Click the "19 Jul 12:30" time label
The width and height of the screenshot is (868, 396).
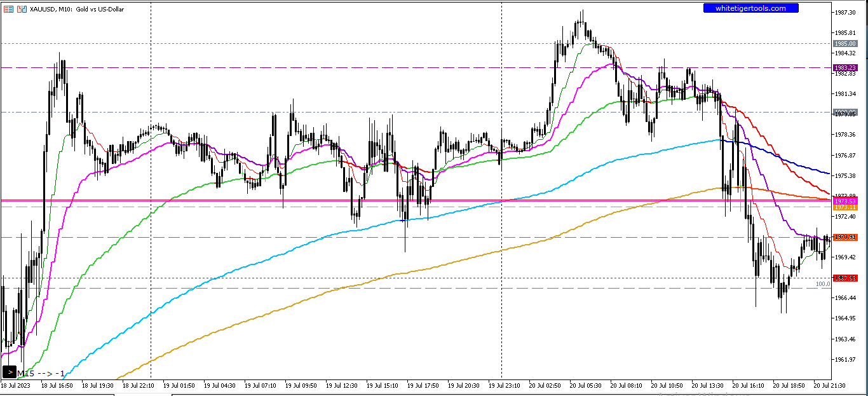342,385
